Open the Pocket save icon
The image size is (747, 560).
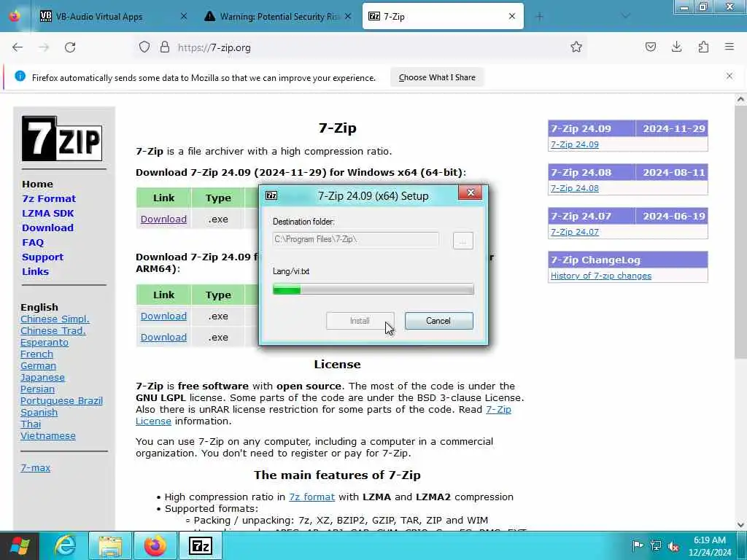pyautogui.click(x=650, y=47)
